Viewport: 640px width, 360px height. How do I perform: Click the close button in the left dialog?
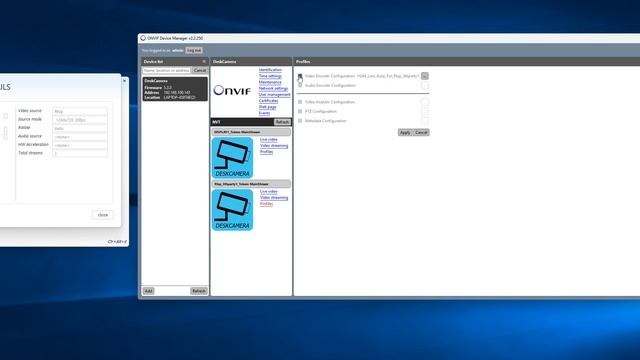point(103,215)
